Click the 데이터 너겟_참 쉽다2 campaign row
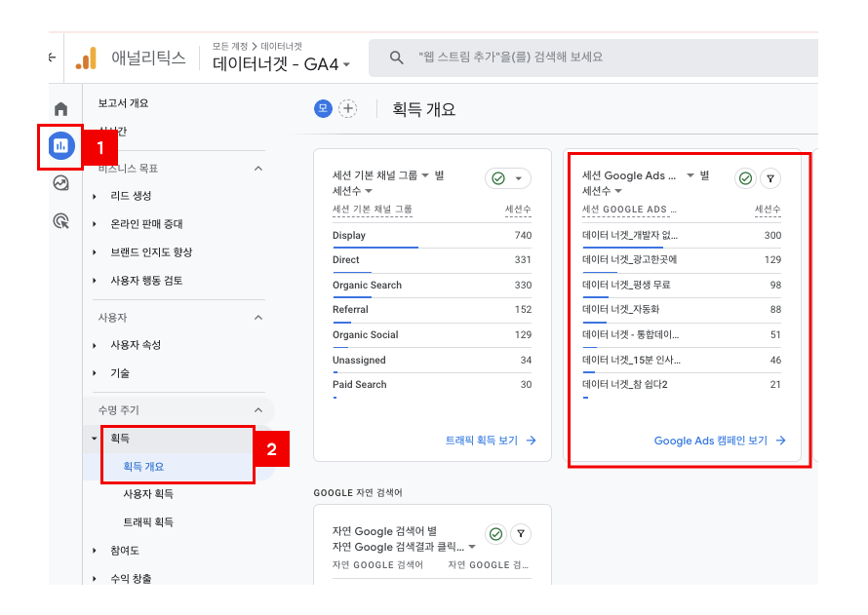868x615 pixels. coord(682,385)
